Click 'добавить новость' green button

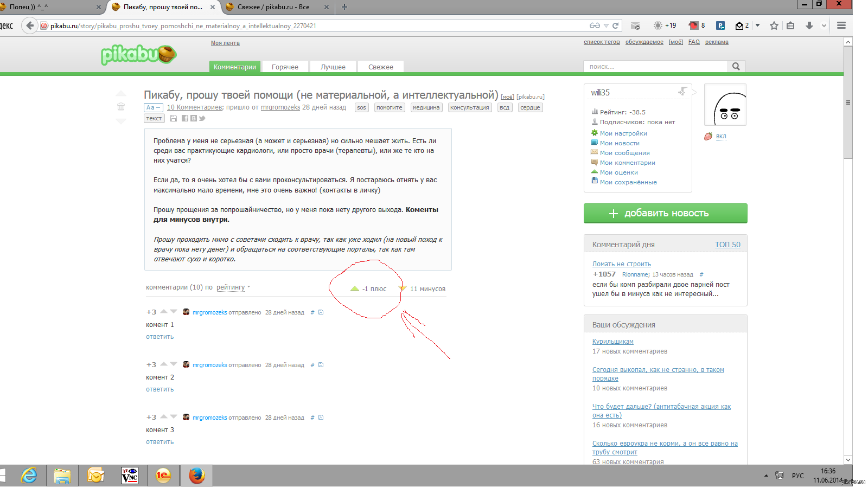[x=665, y=213]
